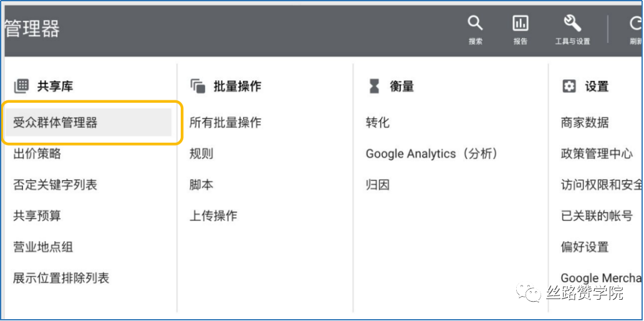Click the 设置 gear icon

coord(569,86)
